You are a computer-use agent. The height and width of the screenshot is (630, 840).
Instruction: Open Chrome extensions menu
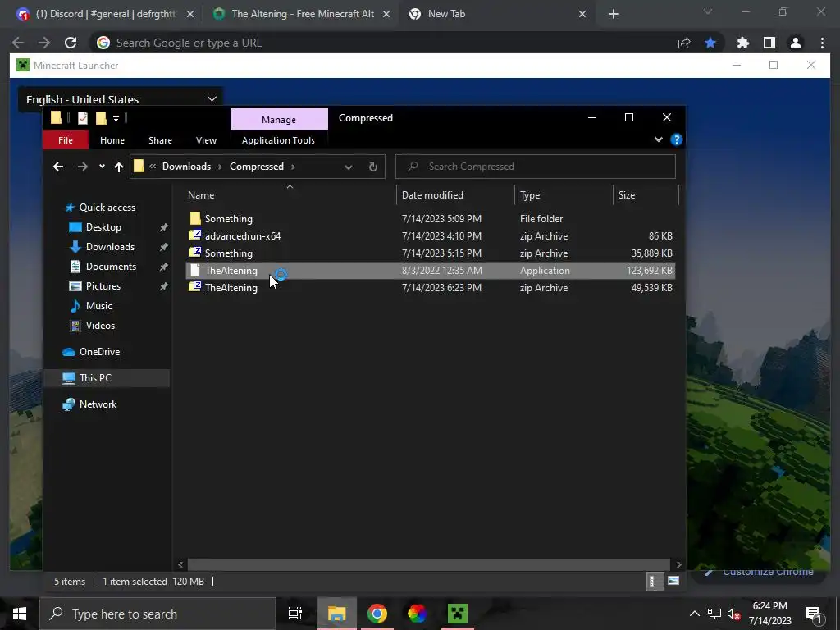pyautogui.click(x=743, y=43)
